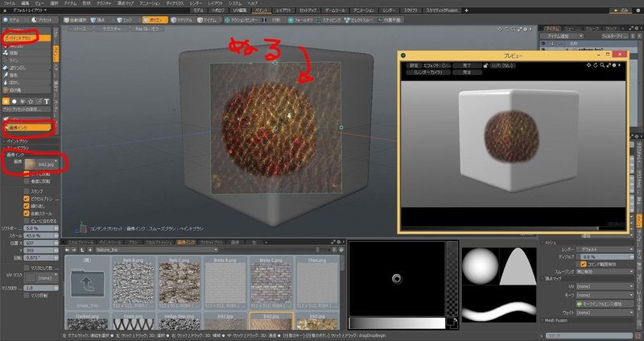
Task: Toggle the スタンプ stamp checkbox
Action: pos(27,191)
